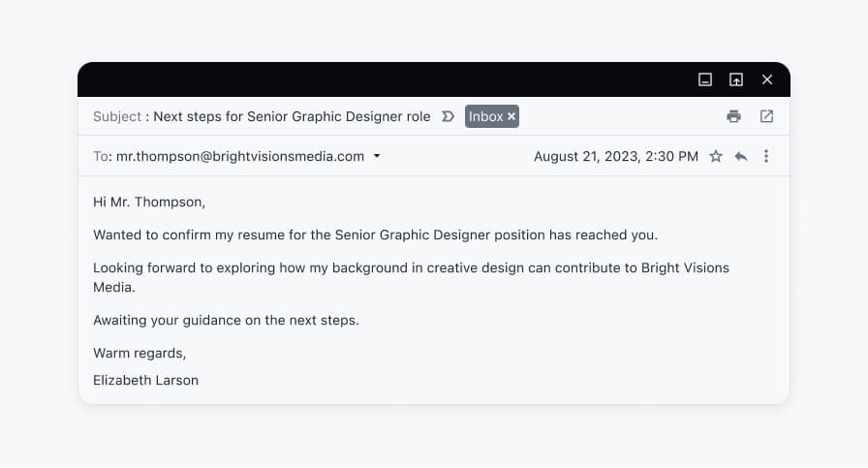Viewport: 868px width, 468px height.
Task: Click the date August 21, 2023, 2:30 PM
Action: pos(615,157)
